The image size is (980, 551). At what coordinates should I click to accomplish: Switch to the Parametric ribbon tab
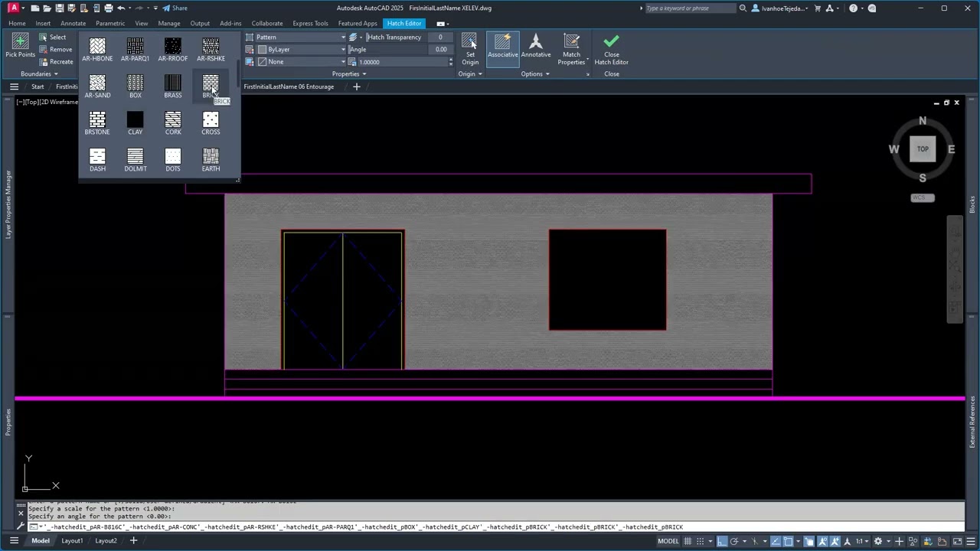coord(110,23)
